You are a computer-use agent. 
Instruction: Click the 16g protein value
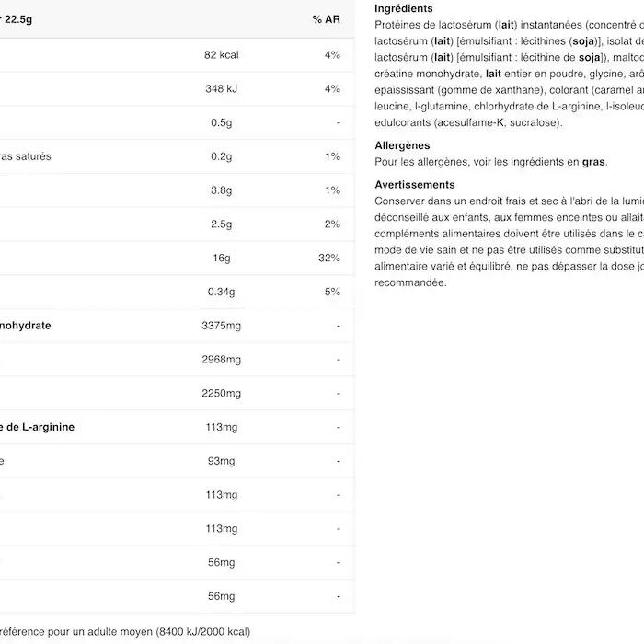[221, 259]
